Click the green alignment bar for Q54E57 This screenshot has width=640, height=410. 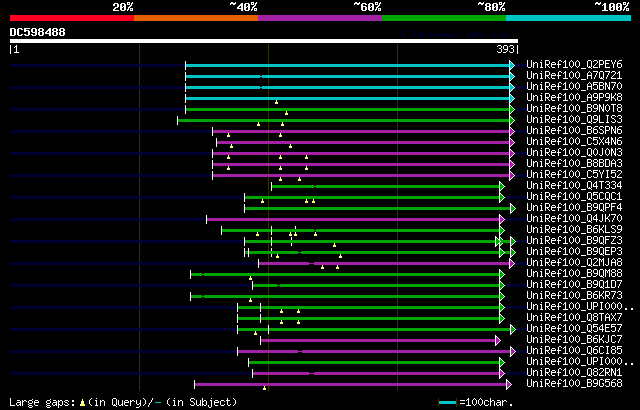tap(374, 330)
